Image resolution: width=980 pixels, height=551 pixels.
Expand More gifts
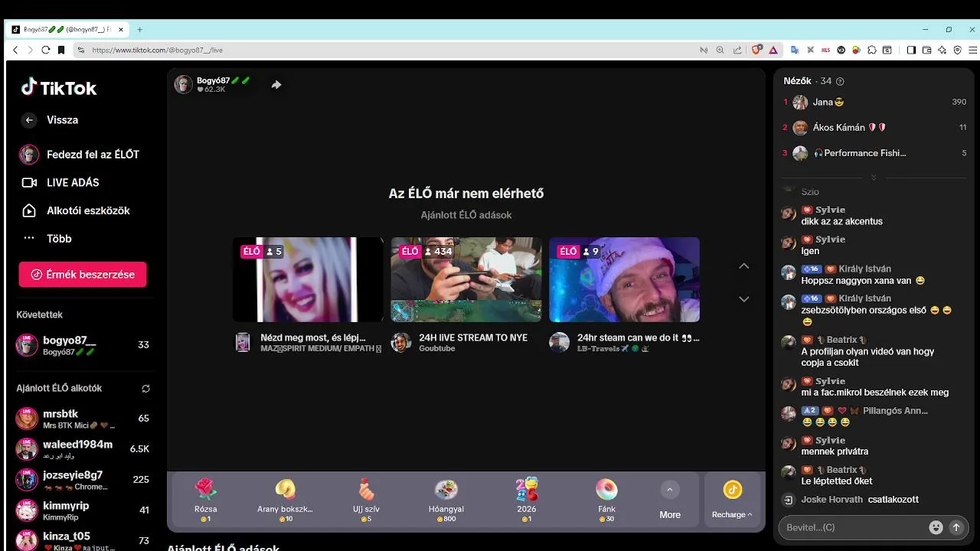pyautogui.click(x=670, y=500)
